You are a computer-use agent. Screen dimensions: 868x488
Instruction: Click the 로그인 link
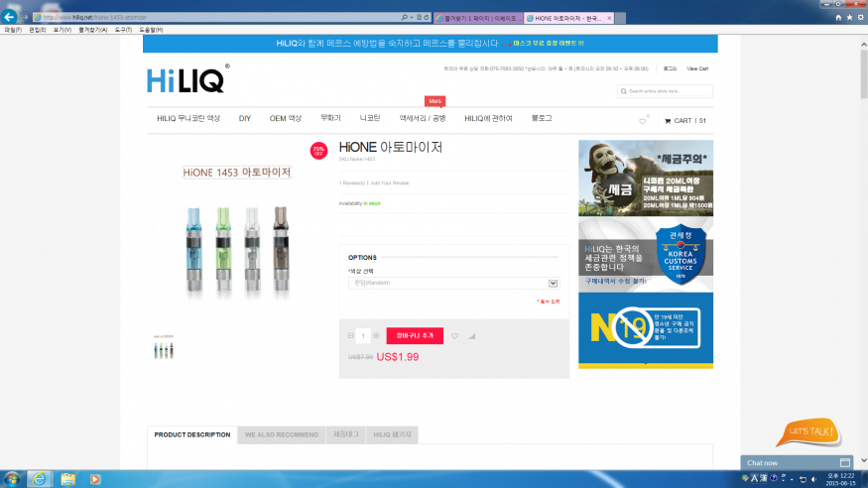[x=670, y=68]
